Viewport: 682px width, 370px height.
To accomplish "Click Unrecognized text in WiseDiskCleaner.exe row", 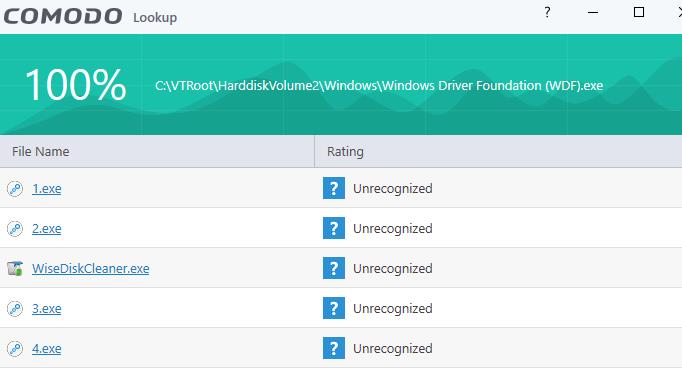I will click(393, 269).
